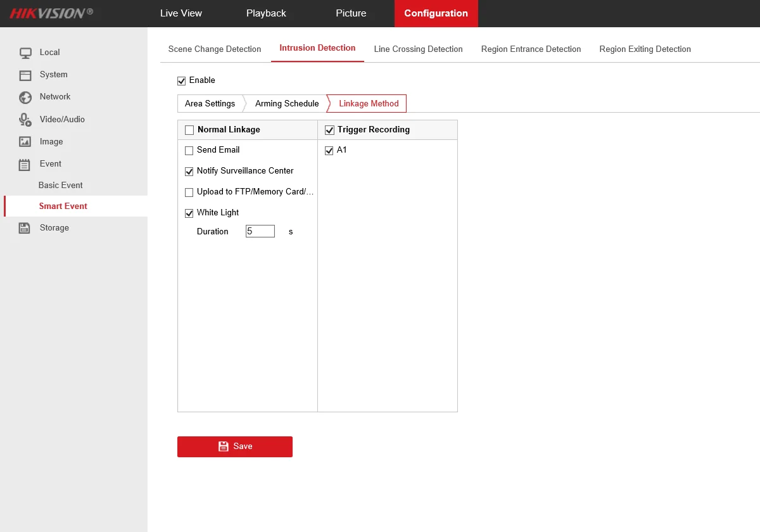Click the Storage floppy disk icon

point(25,228)
